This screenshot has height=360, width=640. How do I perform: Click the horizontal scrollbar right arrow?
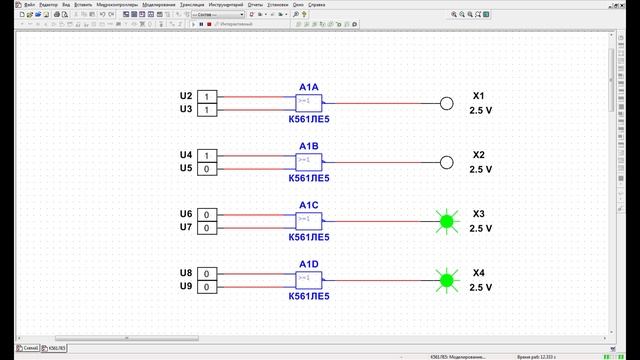point(604,338)
